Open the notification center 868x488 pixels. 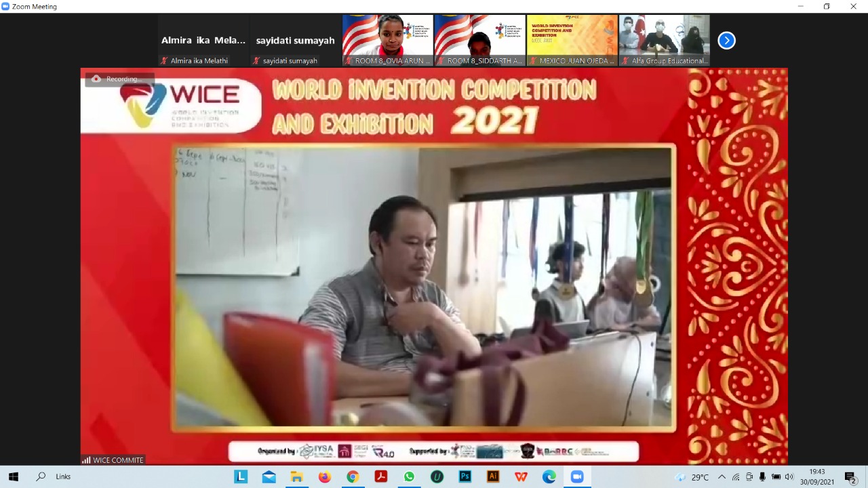(850, 476)
